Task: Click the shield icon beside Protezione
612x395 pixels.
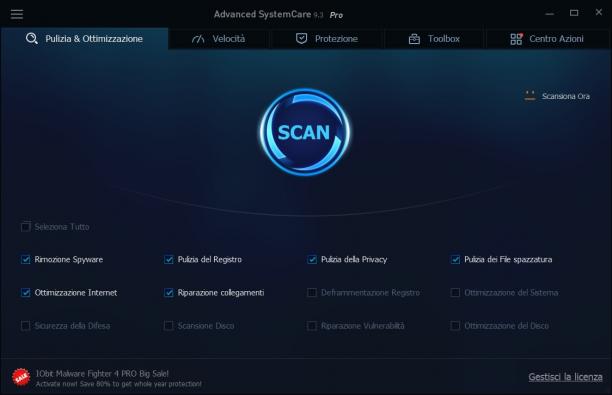Action: coord(301,39)
